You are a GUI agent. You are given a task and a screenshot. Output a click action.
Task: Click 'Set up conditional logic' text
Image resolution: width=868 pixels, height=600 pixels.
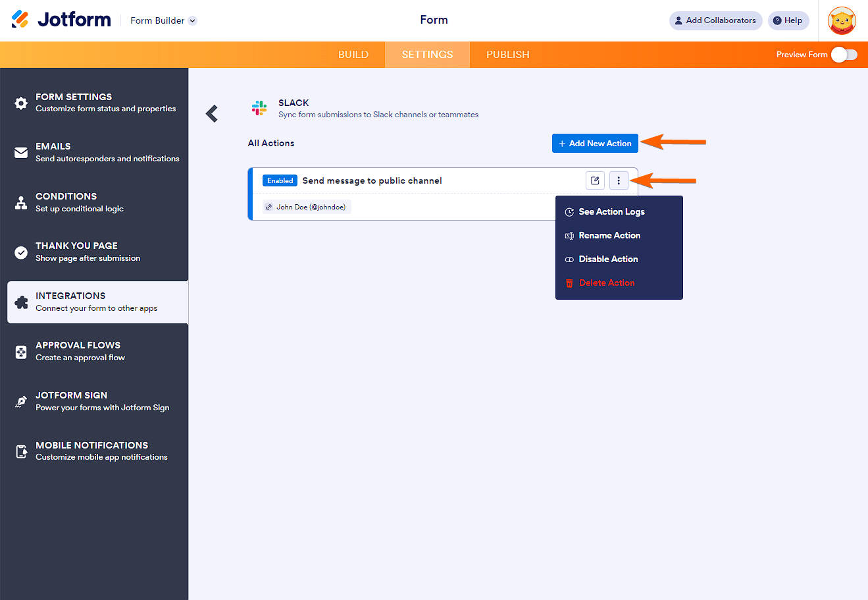click(x=80, y=209)
